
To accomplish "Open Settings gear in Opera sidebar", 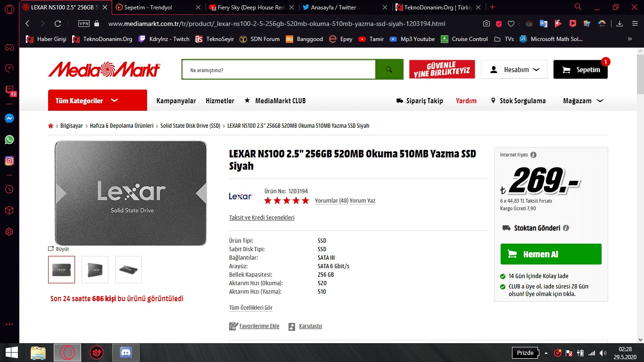I will (x=9, y=231).
